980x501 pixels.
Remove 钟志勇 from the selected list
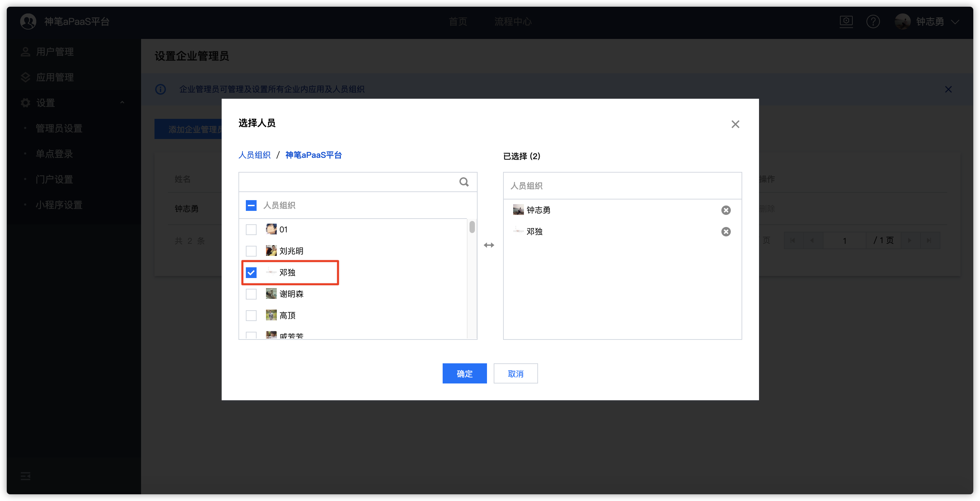725,210
